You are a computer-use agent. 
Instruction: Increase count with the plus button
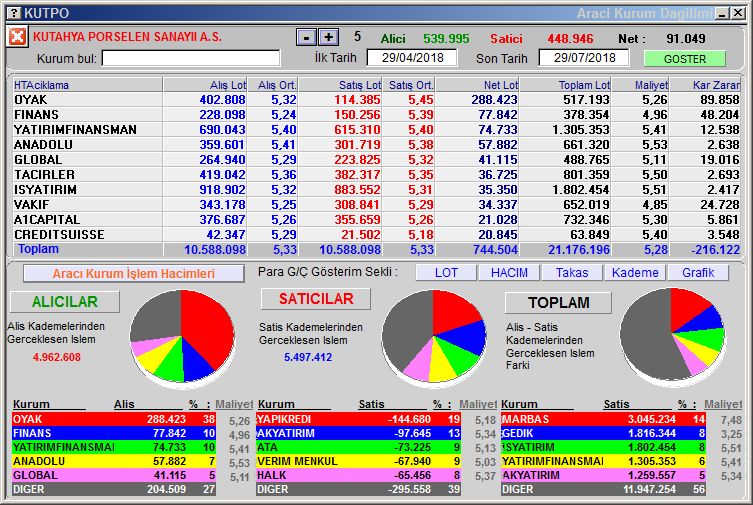tap(328, 37)
